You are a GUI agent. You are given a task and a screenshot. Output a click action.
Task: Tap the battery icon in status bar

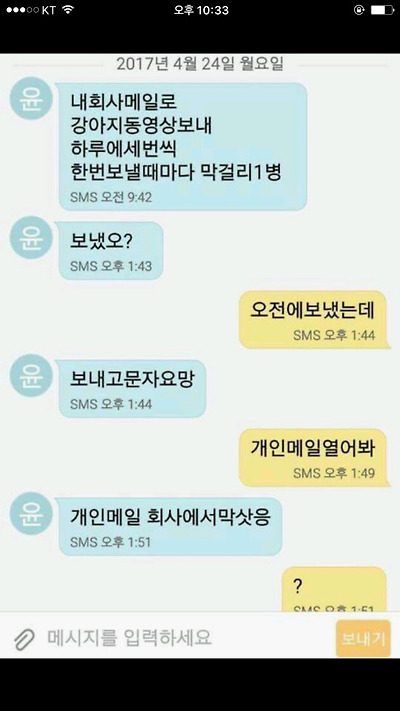click(x=382, y=10)
